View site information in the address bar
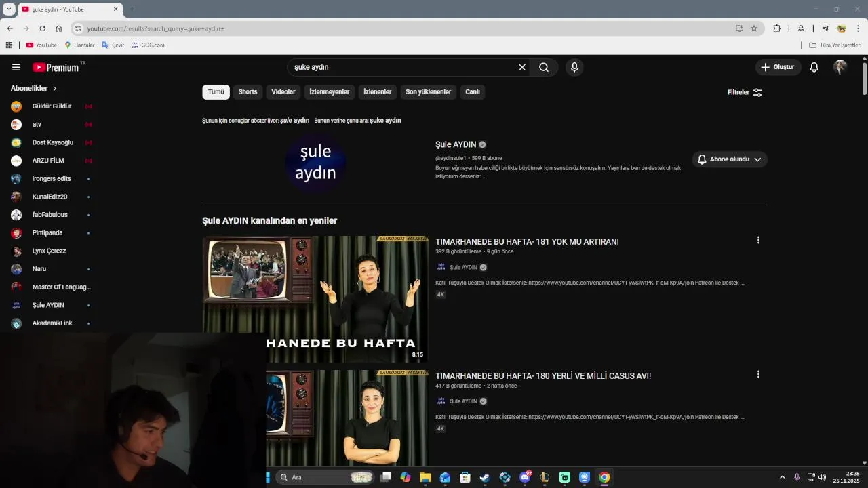 click(x=78, y=28)
